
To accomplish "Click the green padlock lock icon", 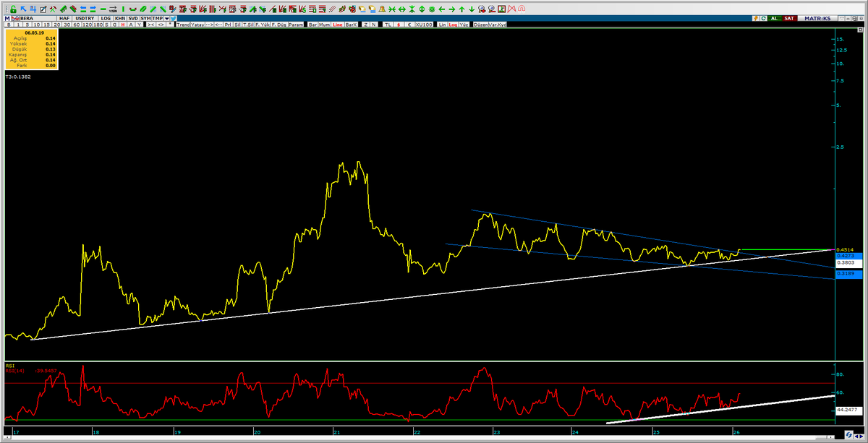I will 14,9.
